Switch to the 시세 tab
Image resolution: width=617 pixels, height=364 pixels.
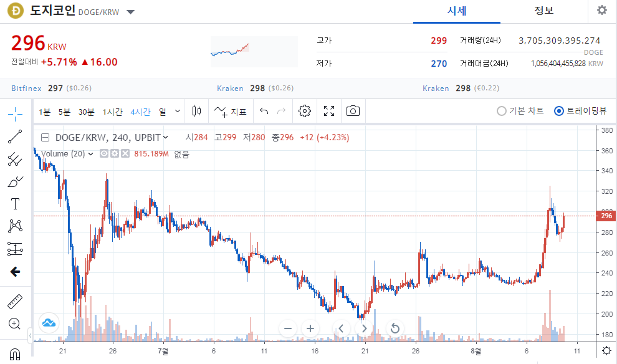point(456,11)
